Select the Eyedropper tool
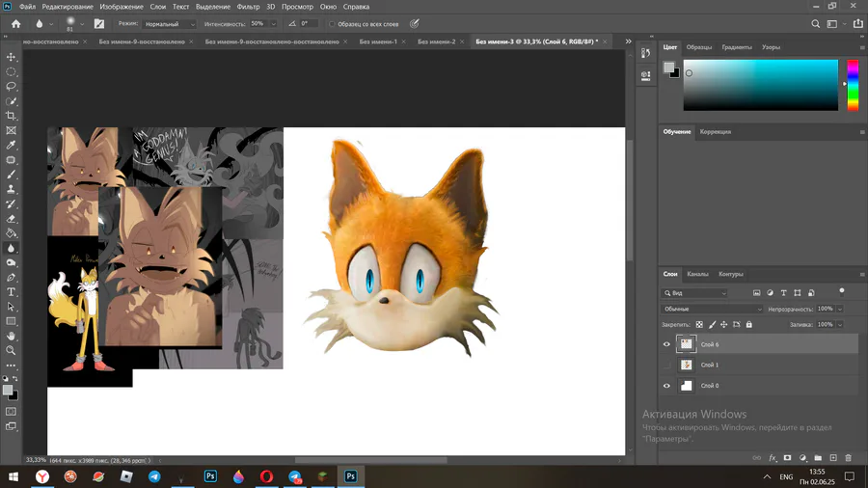Viewport: 868px width, 488px height. point(12,146)
